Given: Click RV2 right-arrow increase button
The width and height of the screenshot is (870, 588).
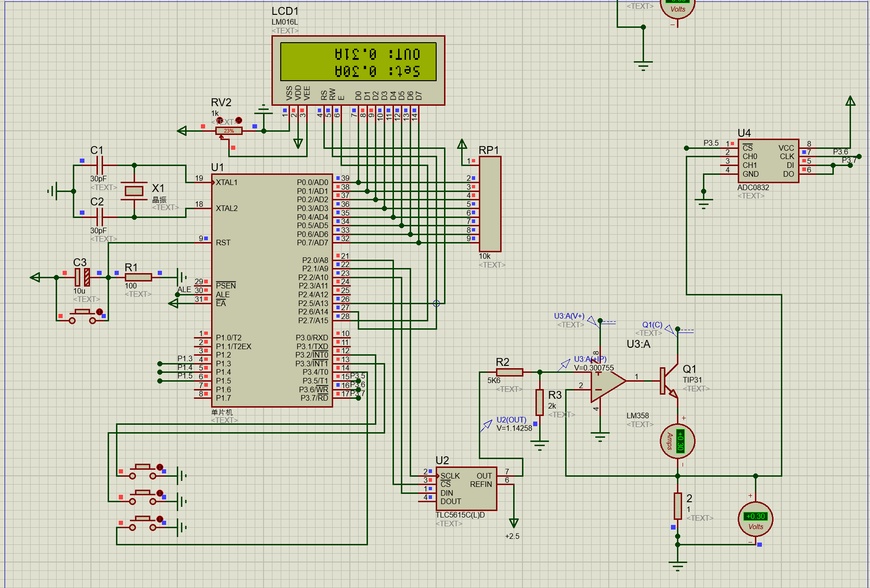Looking at the screenshot, I should point(238,120).
